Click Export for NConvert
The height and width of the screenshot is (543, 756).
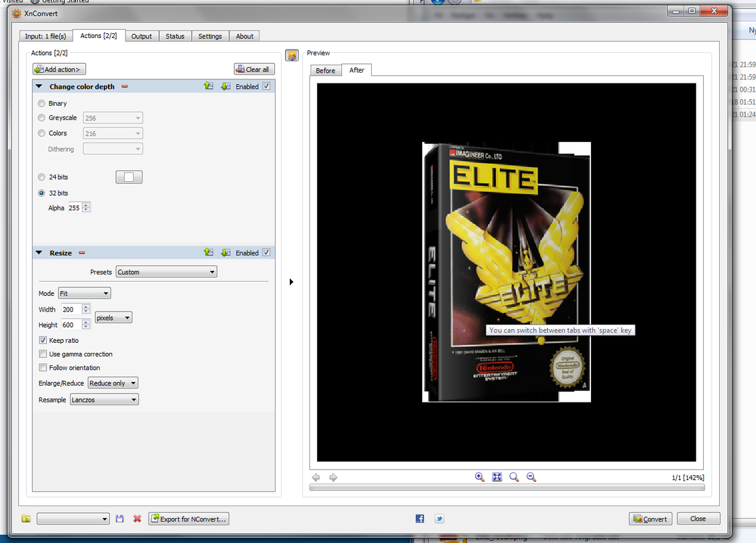tap(189, 519)
